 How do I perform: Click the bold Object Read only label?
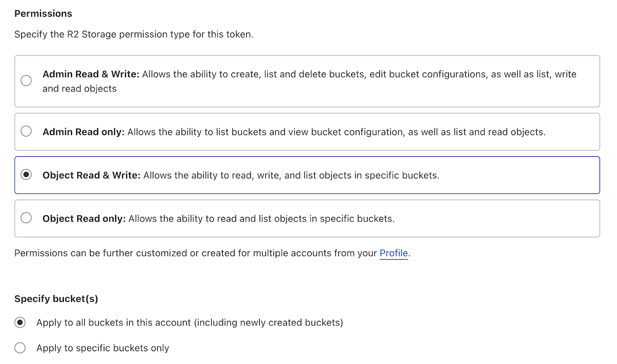pyautogui.click(x=84, y=218)
